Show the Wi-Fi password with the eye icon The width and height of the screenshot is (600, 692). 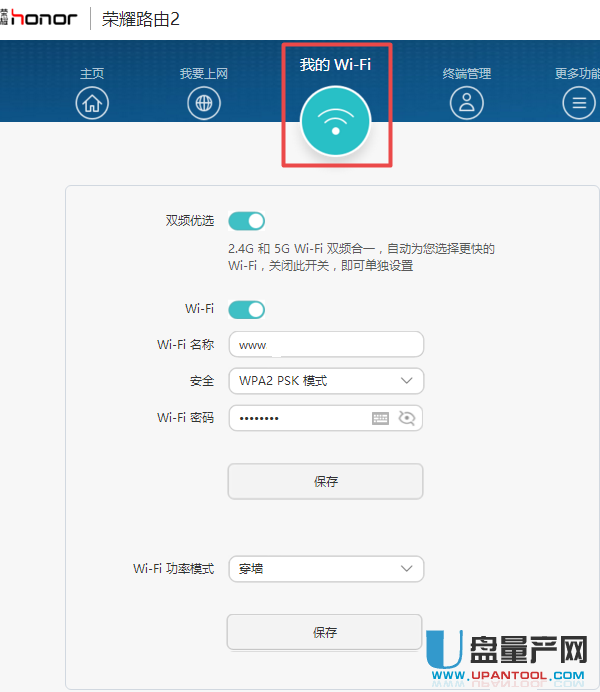coord(406,418)
